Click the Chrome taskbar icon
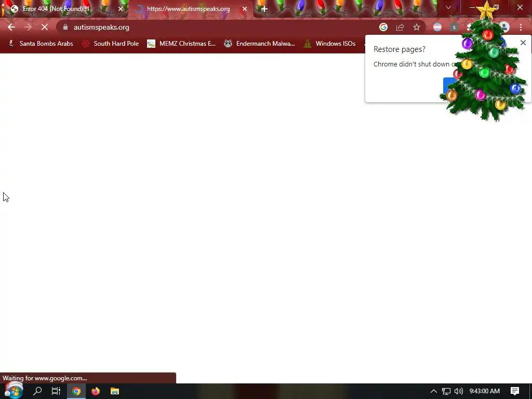Screen dimensions: 532x399 click(76, 391)
